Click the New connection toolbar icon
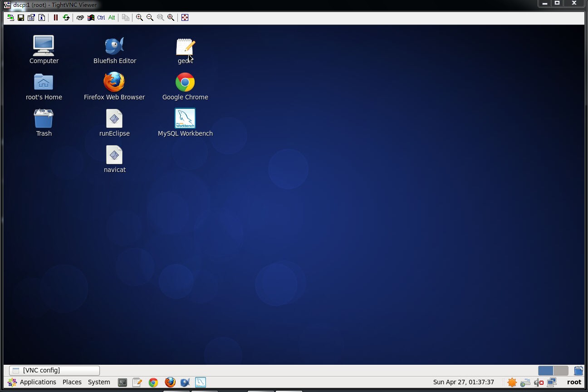Image resolution: width=588 pixels, height=392 pixels. pyautogui.click(x=10, y=18)
